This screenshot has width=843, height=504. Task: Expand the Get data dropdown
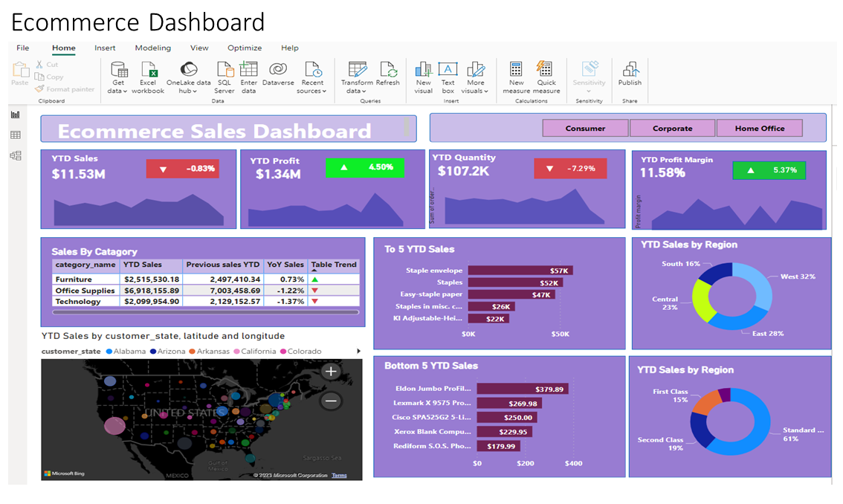118,91
